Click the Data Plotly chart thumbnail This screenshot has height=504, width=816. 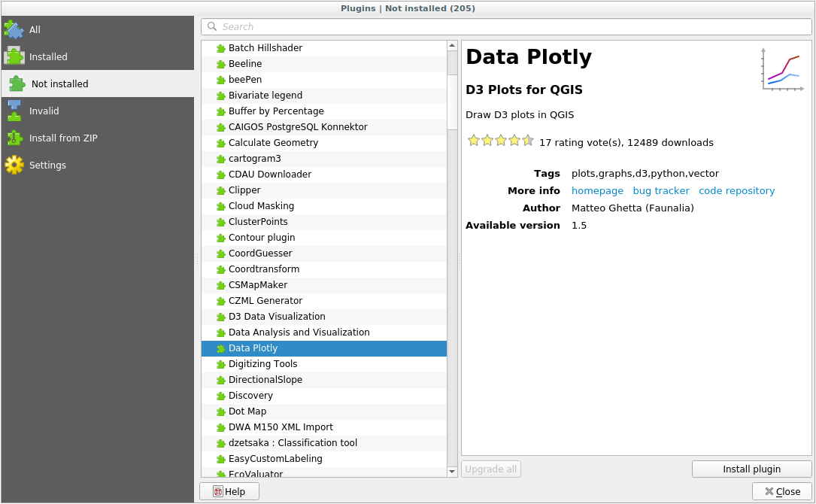(x=784, y=70)
